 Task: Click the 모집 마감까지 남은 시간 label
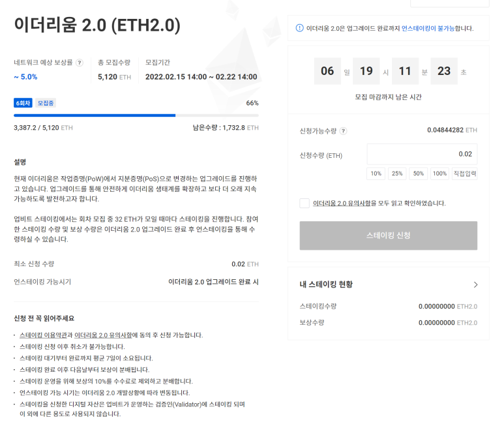389,97
